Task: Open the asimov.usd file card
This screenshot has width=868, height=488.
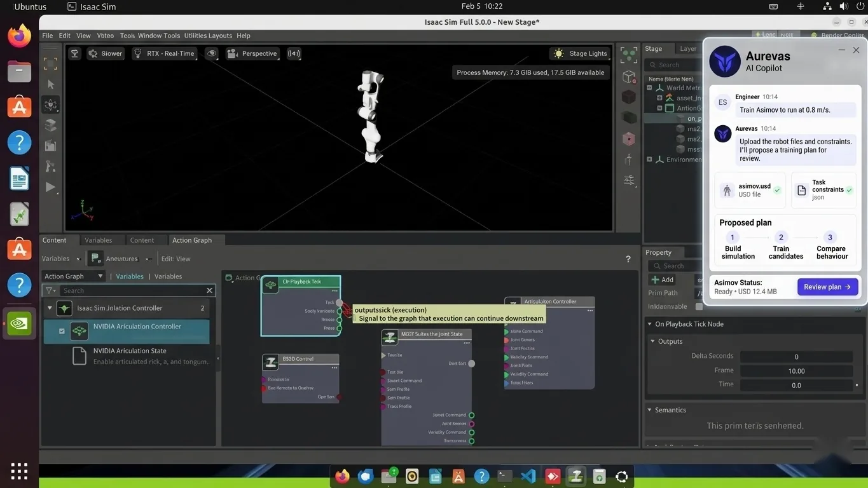Action: coord(750,190)
